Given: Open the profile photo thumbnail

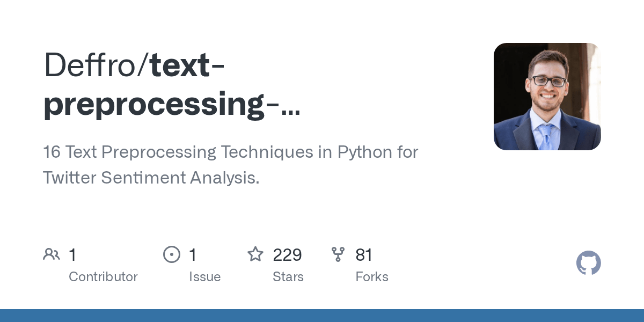Looking at the screenshot, I should tap(547, 97).
